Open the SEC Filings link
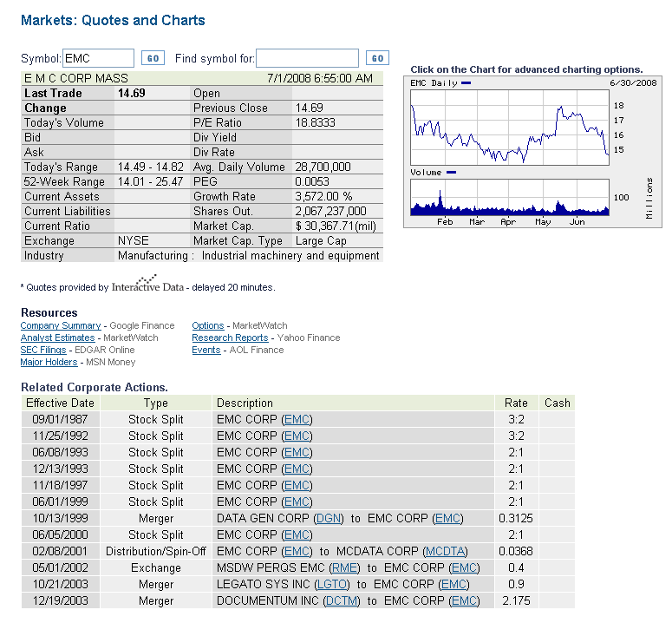The image size is (672, 636). tap(43, 350)
